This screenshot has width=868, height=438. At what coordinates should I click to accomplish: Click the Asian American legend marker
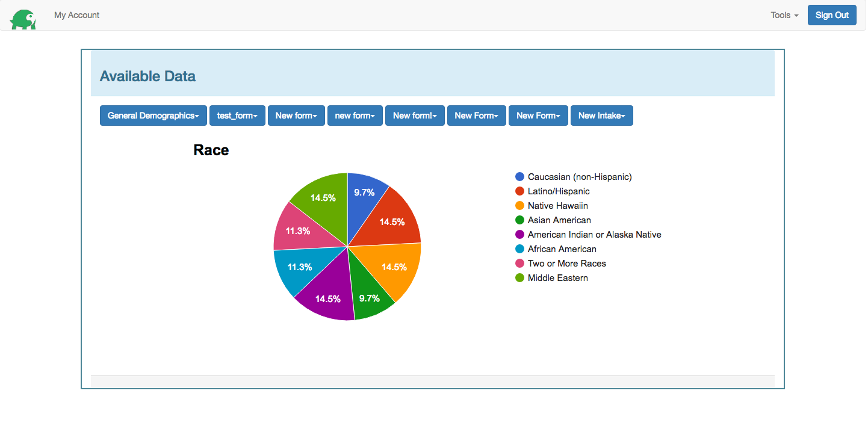pyautogui.click(x=519, y=220)
